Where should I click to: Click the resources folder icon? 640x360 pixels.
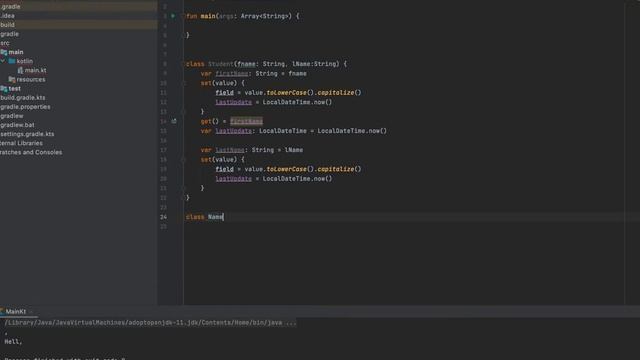12,80
